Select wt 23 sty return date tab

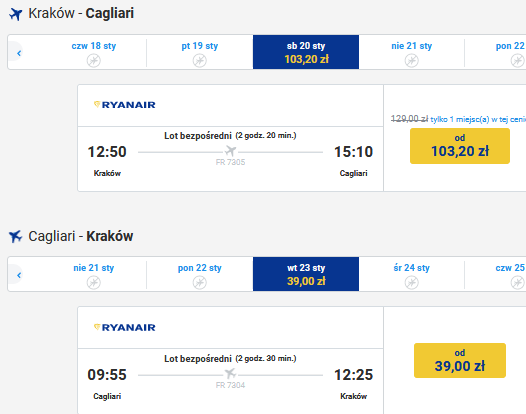click(x=306, y=274)
